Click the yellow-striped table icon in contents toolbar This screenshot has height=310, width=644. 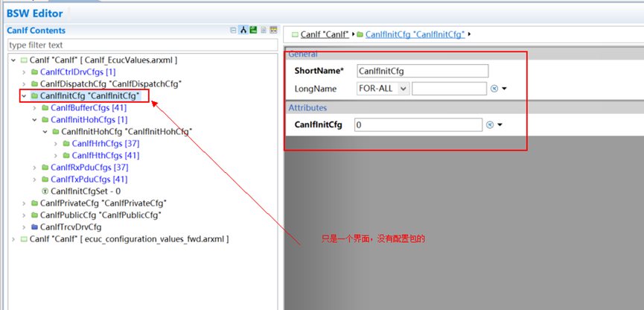point(273,31)
